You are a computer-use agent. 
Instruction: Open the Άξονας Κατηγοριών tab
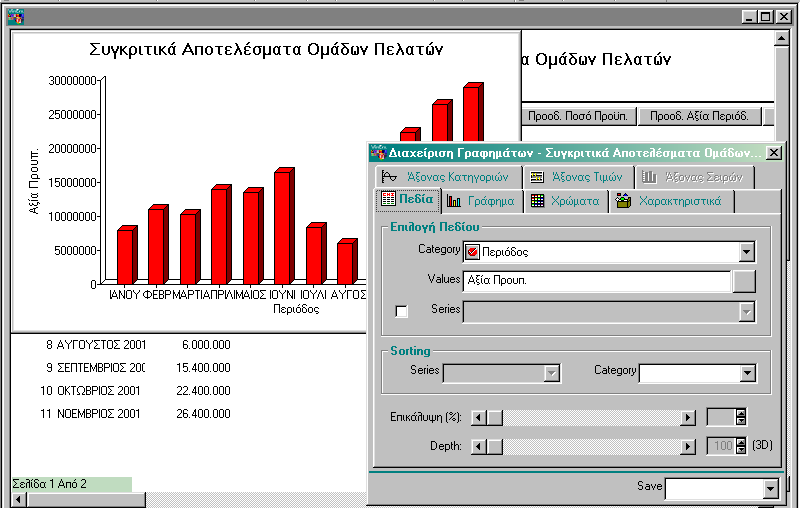pyautogui.click(x=449, y=177)
